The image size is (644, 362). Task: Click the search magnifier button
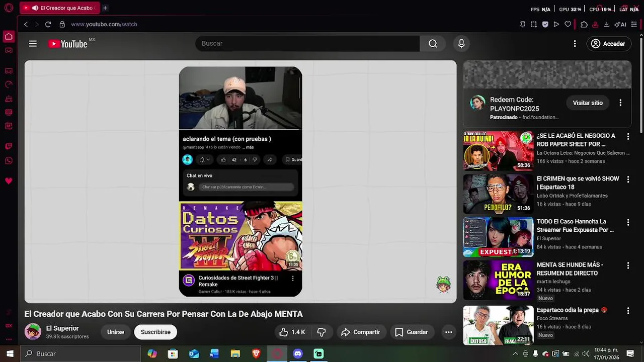[433, 44]
